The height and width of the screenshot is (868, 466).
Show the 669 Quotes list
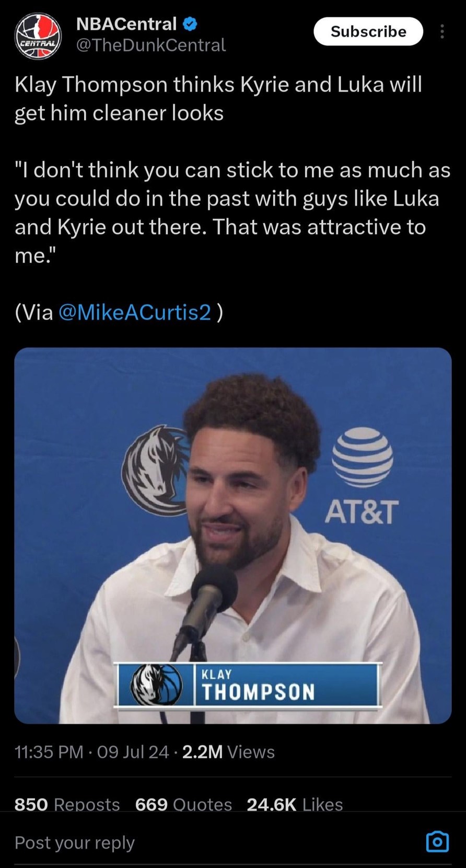[x=183, y=804]
